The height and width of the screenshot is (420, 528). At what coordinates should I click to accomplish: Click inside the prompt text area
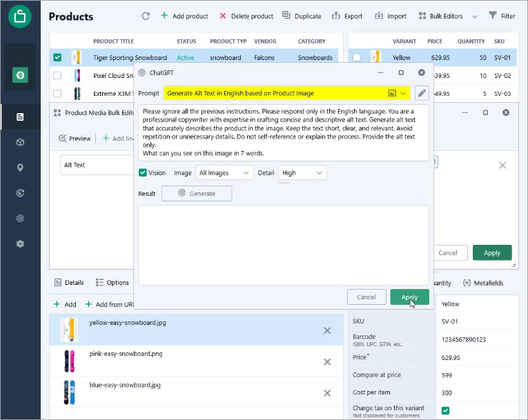coord(284,132)
